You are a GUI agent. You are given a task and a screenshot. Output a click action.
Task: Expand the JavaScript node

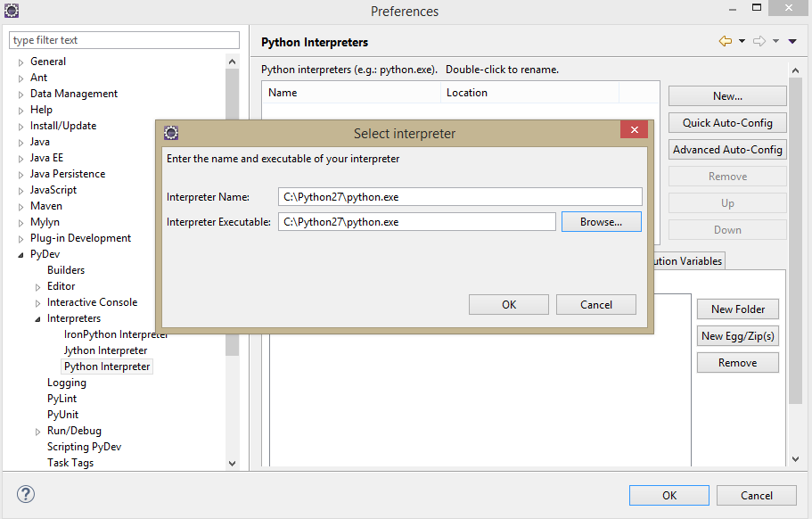[x=21, y=191]
